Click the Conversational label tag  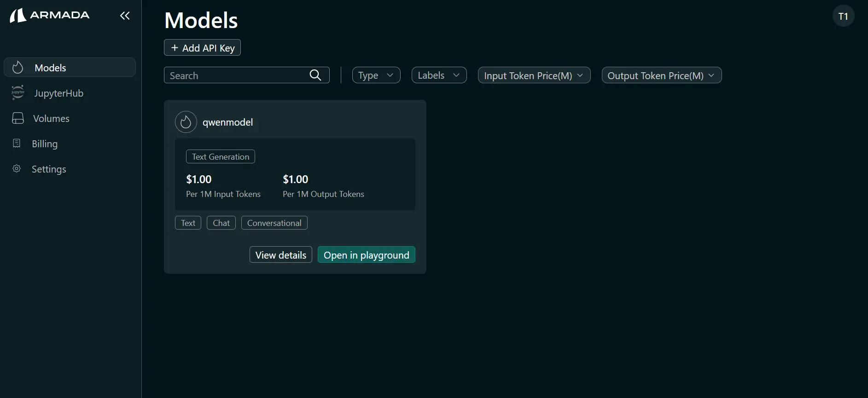[274, 223]
